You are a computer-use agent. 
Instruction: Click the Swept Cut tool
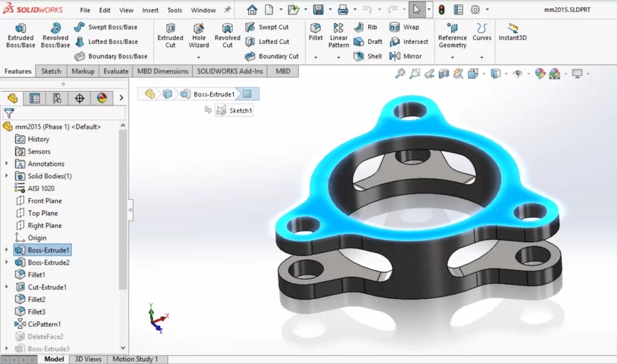pos(267,27)
